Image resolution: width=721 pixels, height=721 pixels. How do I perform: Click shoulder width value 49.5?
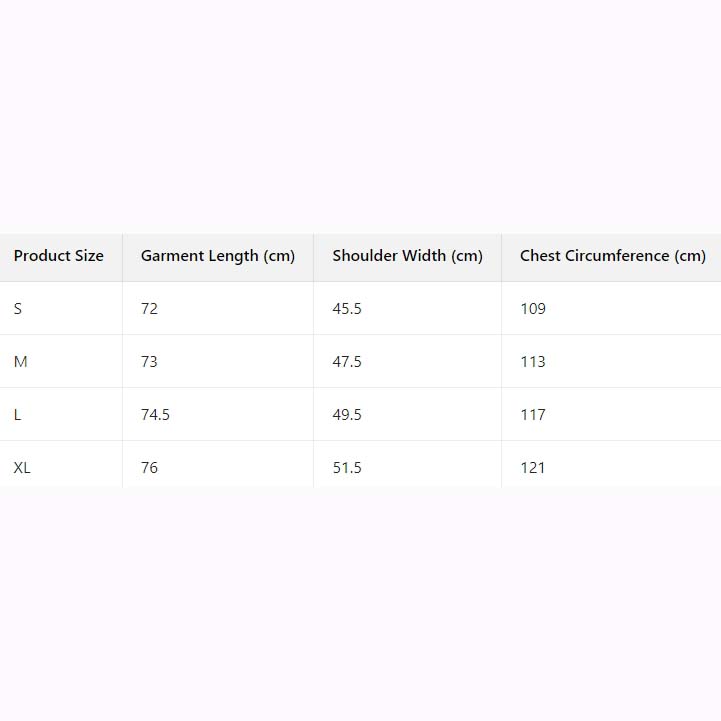[347, 415]
